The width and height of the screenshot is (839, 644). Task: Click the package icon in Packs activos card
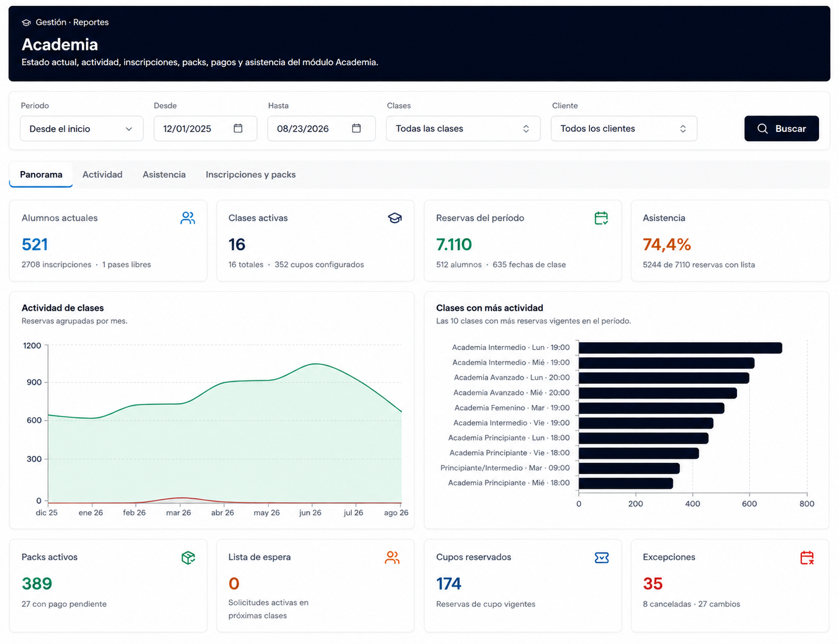click(x=188, y=558)
